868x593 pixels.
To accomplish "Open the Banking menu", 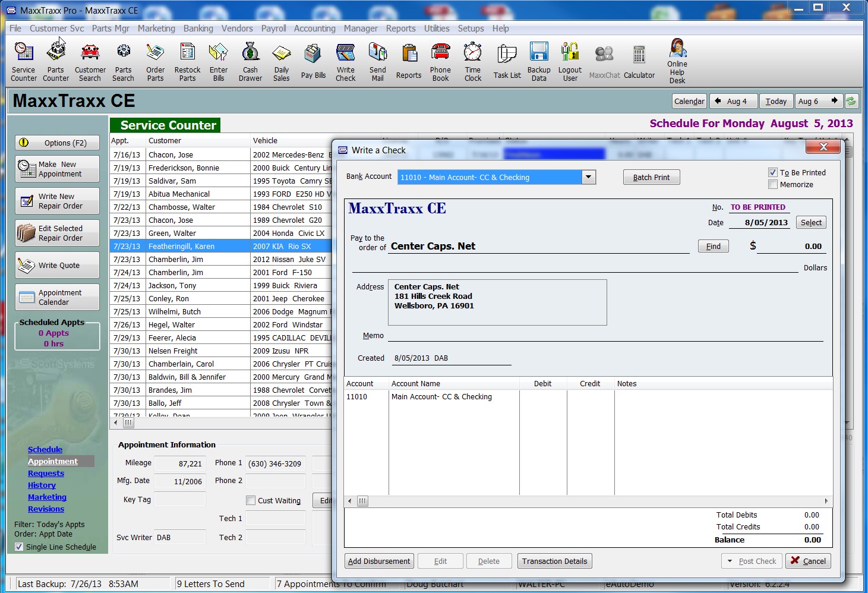I will click(198, 28).
